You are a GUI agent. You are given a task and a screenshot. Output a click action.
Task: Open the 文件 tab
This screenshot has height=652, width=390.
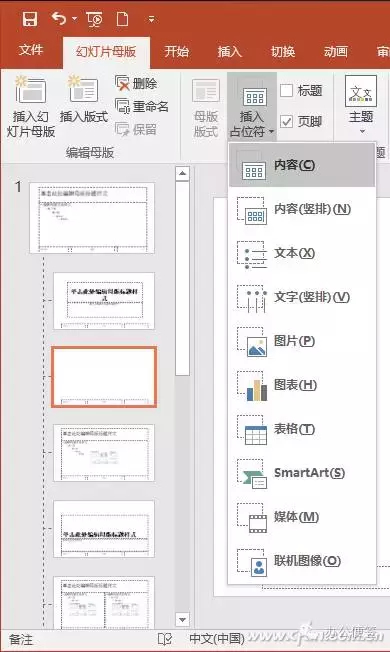tap(31, 51)
